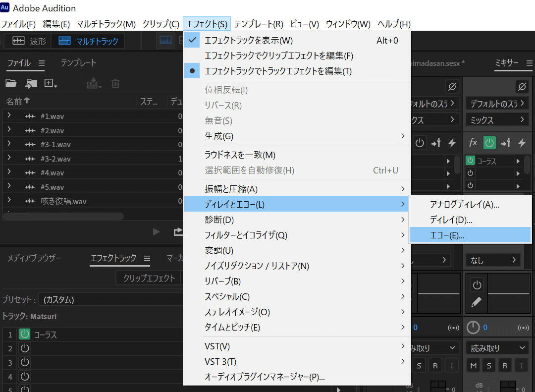Open リバーブ(B) submenu
535x392 pixels.
(x=297, y=281)
